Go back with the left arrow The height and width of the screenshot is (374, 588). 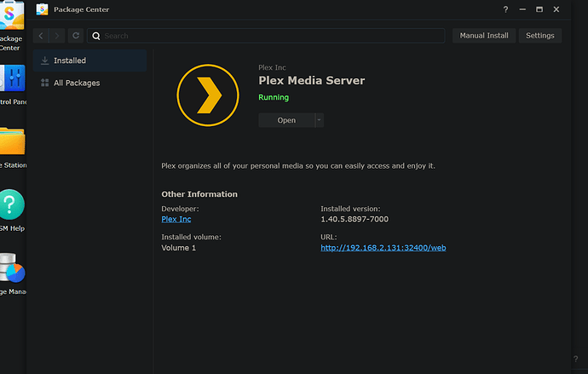click(41, 36)
